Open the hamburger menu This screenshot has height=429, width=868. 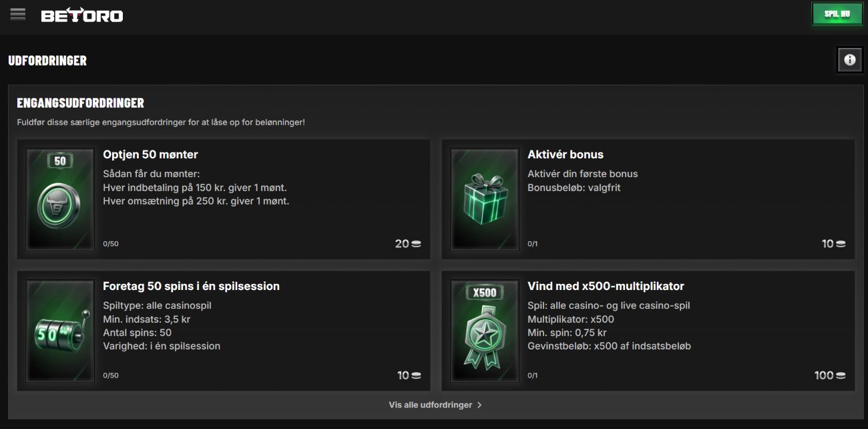click(18, 14)
